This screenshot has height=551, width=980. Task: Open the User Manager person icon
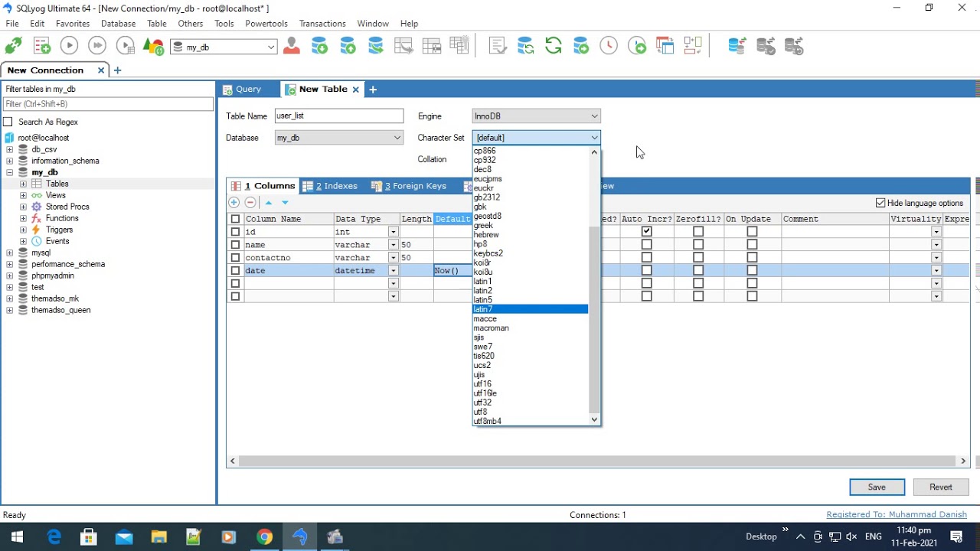[x=291, y=46]
